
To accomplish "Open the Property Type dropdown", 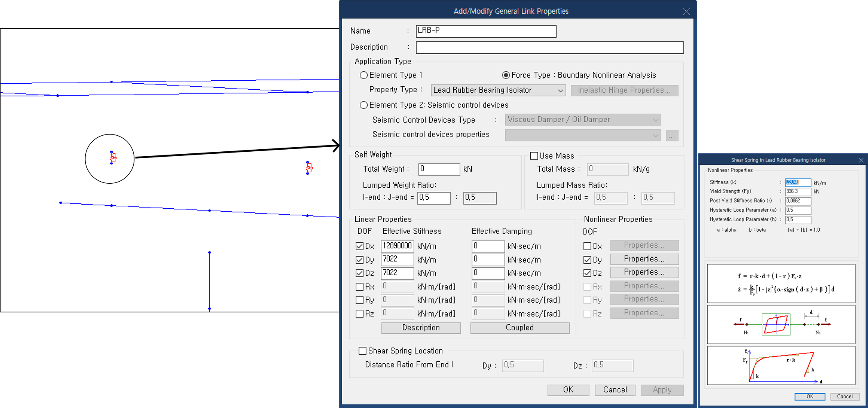I will coord(498,90).
